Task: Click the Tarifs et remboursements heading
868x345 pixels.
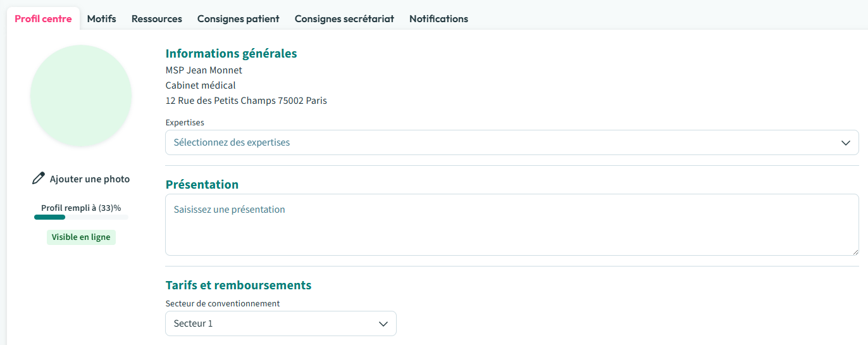Action: [x=239, y=285]
